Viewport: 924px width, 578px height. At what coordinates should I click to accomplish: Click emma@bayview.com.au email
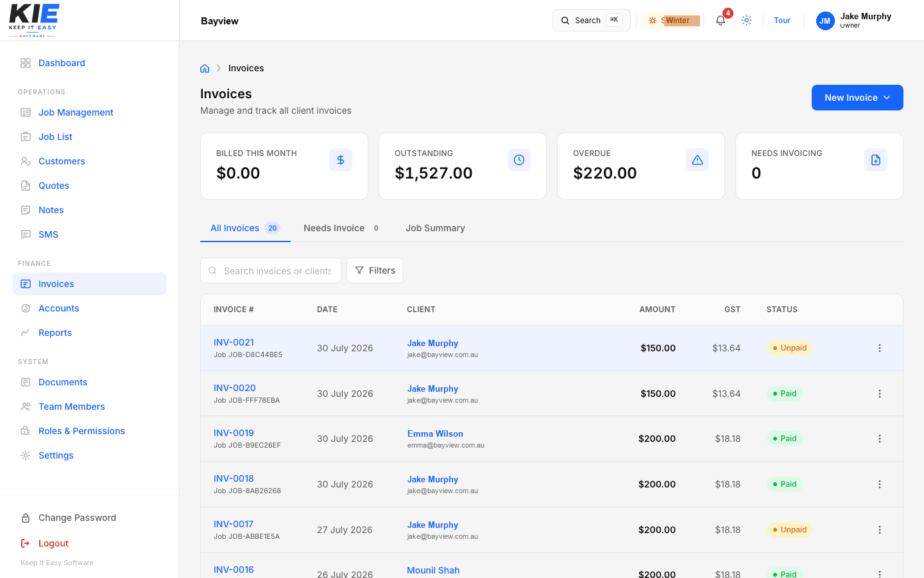[x=445, y=445]
